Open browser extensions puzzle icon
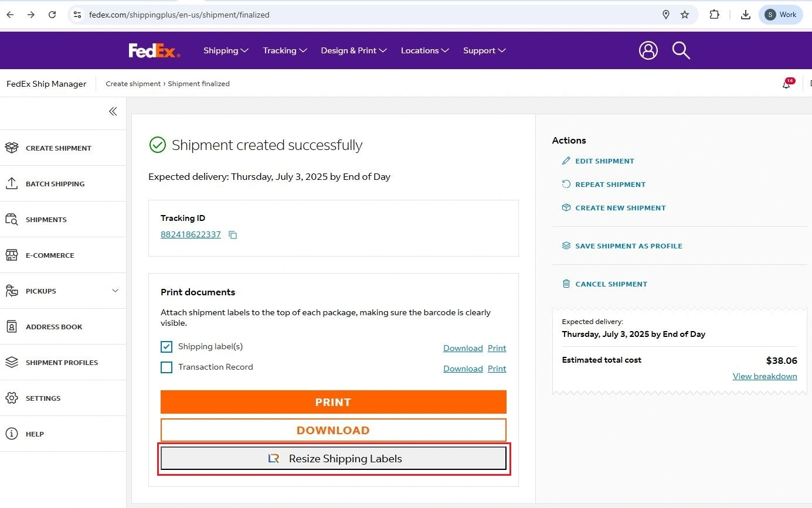Viewport: 812px width, 508px height. point(714,15)
